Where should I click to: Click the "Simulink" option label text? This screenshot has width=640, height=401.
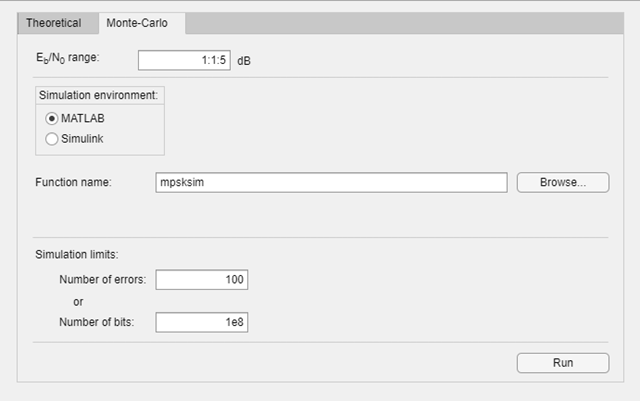tap(82, 139)
